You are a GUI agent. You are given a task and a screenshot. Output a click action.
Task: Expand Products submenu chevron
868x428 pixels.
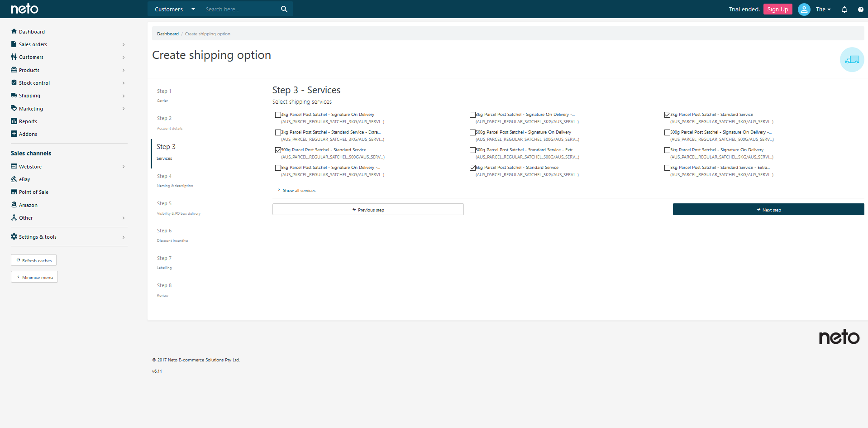[124, 70]
